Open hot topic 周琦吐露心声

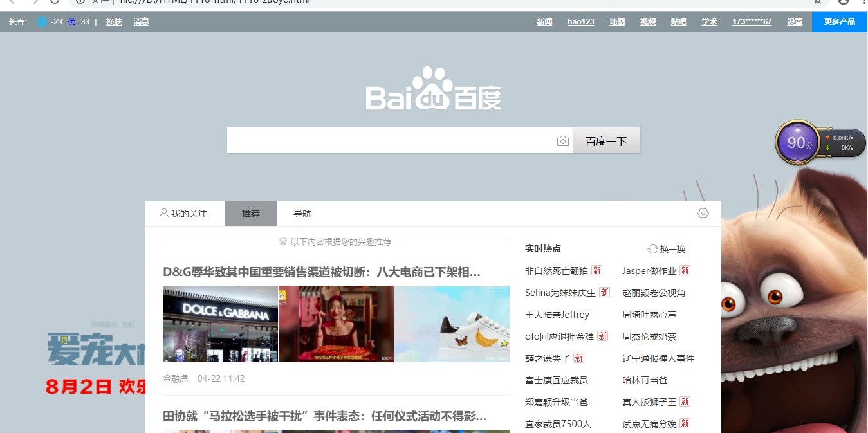[x=649, y=315]
